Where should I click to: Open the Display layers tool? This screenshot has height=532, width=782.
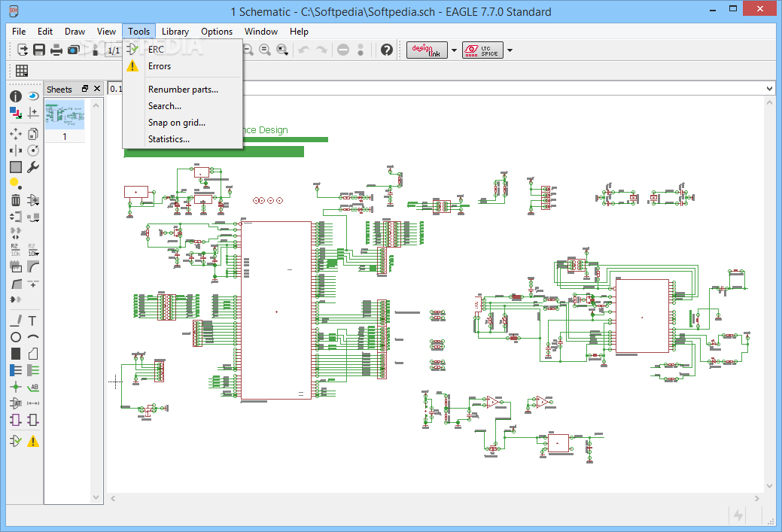[x=16, y=113]
